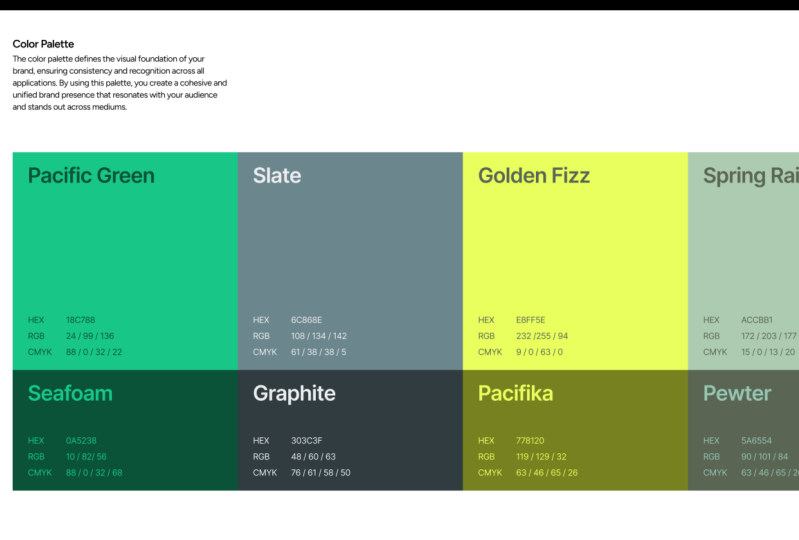
Task: Click the Color Palette heading
Action: (43, 44)
